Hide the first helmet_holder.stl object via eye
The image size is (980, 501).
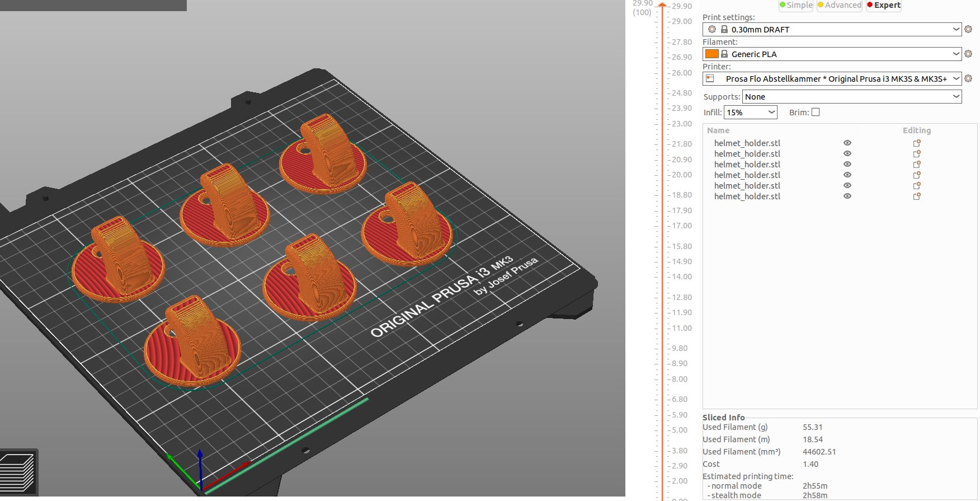coord(847,143)
